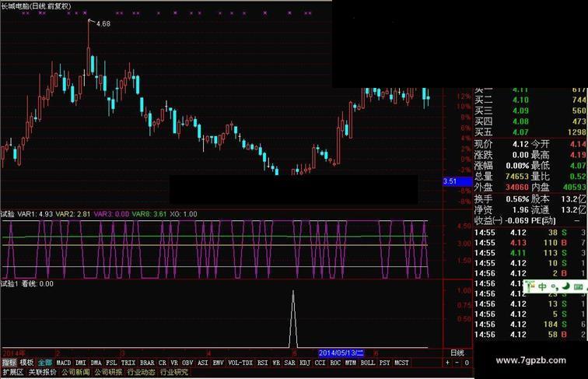Switch to BOLL indicator
Viewport: 588px width, 379px height.
pyautogui.click(x=368, y=363)
